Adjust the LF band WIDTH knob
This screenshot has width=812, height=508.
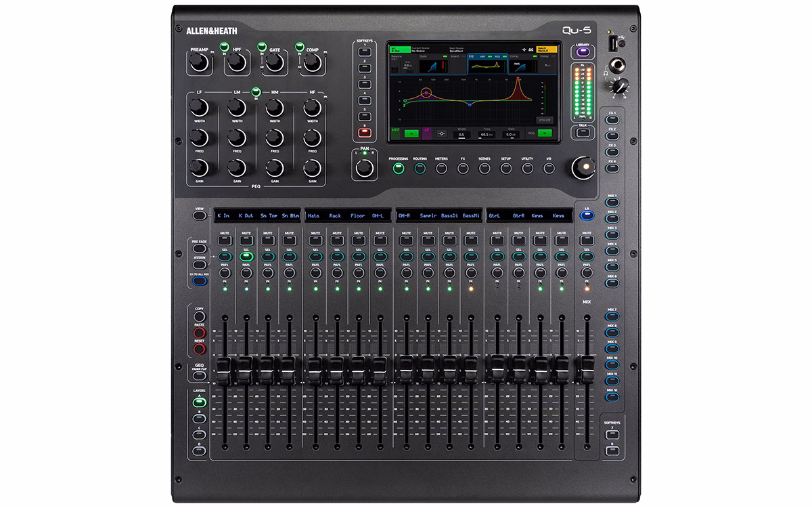pos(198,107)
